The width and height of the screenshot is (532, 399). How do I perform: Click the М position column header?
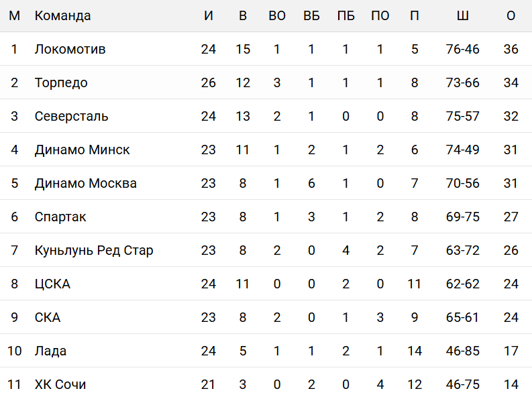pos(14,15)
